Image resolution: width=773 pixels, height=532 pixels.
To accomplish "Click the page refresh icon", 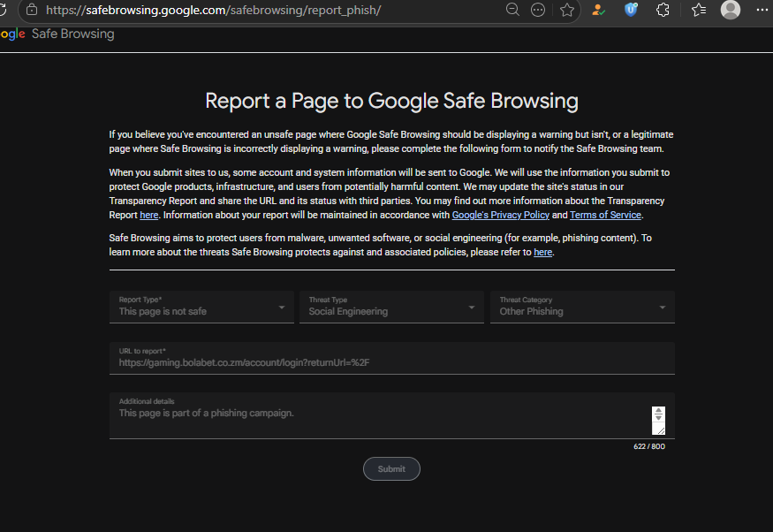I will pyautogui.click(x=3, y=10).
